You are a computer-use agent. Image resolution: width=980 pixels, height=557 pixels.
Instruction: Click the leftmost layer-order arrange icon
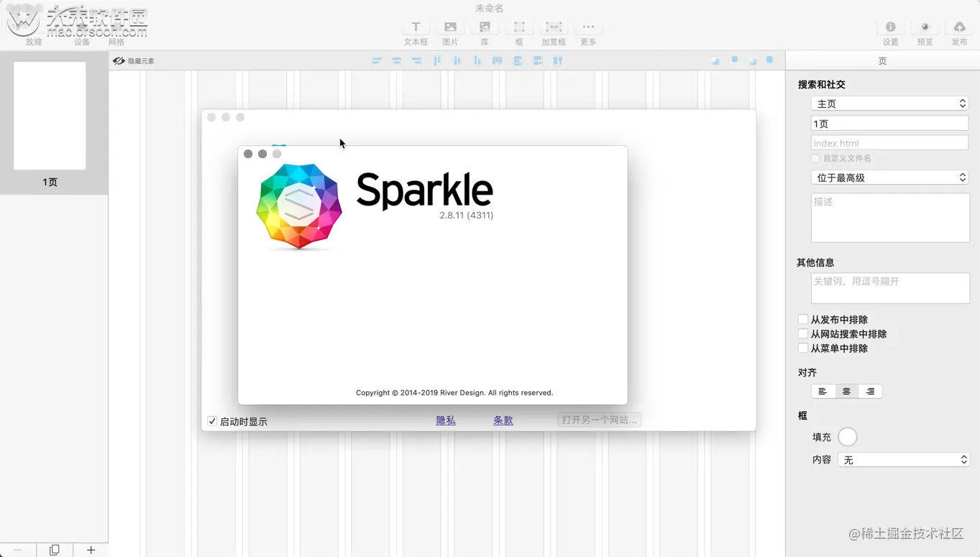[715, 61]
